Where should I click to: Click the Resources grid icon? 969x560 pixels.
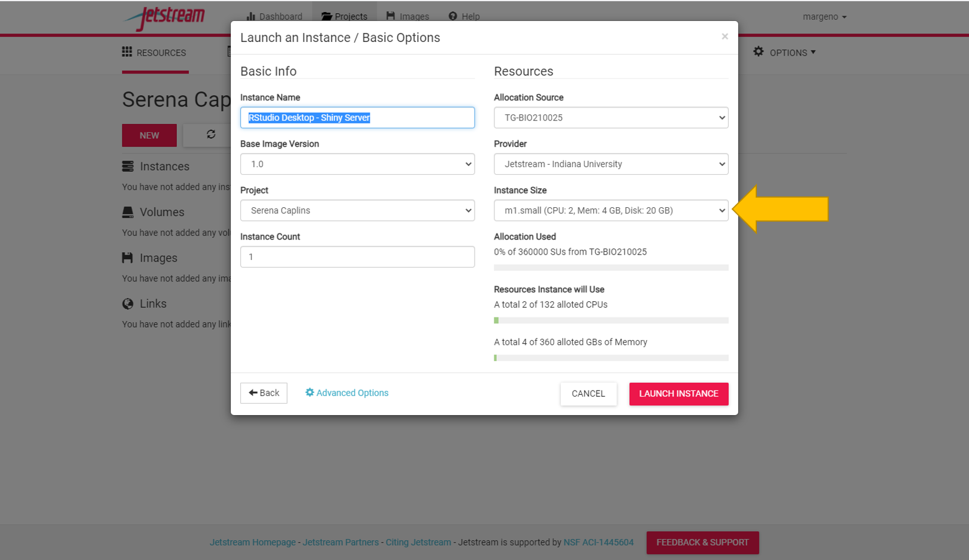(127, 52)
